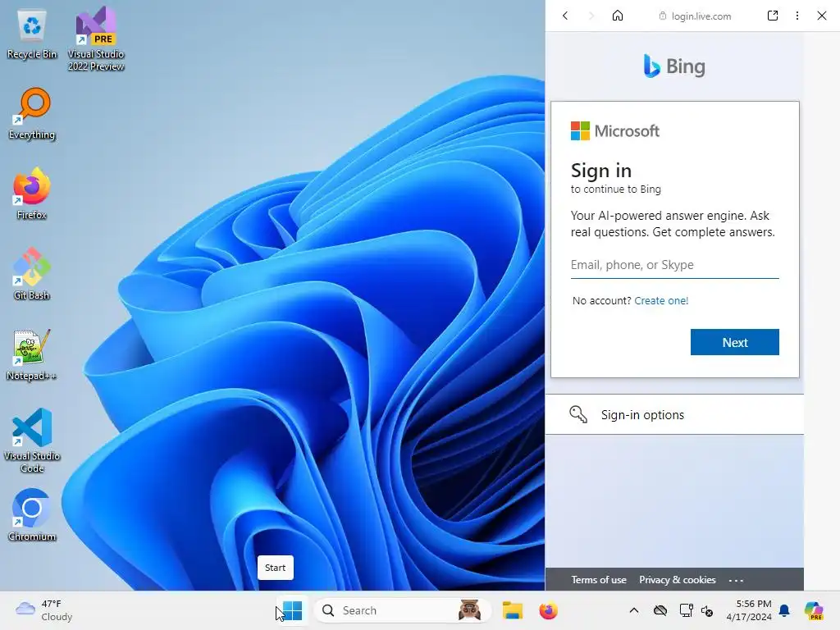The width and height of the screenshot is (840, 630).
Task: Show hidden system tray icons
Action: tap(634, 610)
